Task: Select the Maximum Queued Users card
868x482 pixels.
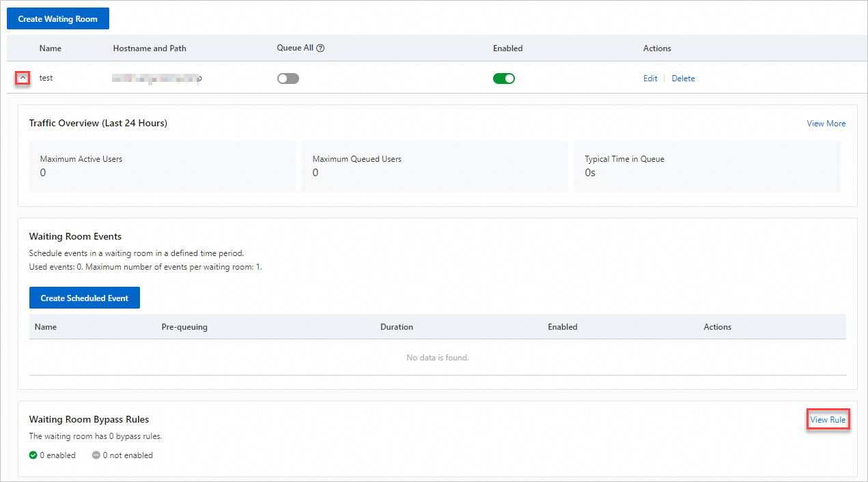Action: pyautogui.click(x=434, y=167)
